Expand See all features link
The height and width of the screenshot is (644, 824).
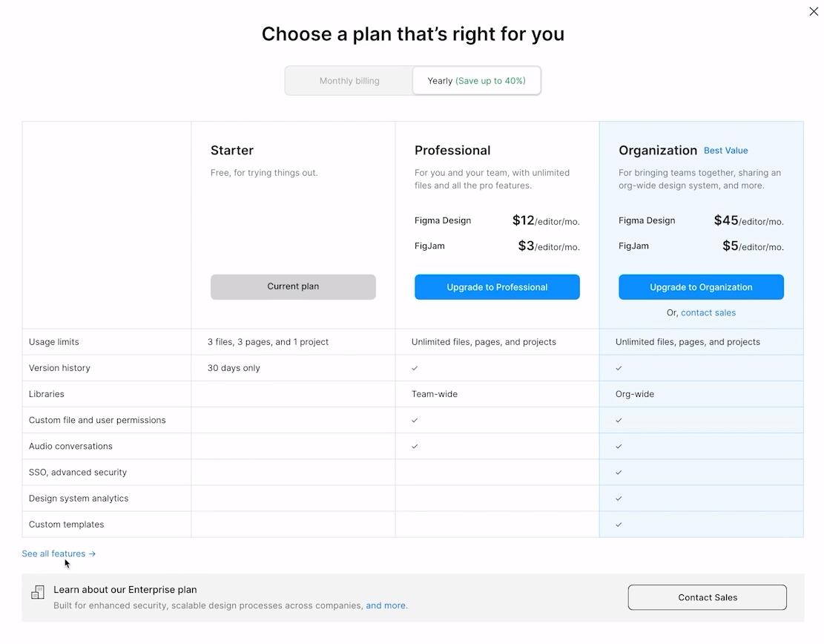(x=59, y=553)
